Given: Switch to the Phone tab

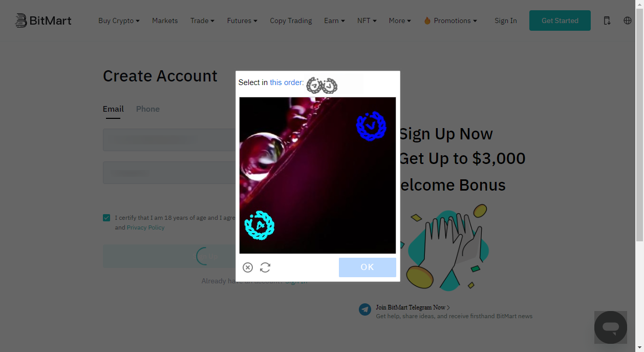Looking at the screenshot, I should [x=148, y=109].
